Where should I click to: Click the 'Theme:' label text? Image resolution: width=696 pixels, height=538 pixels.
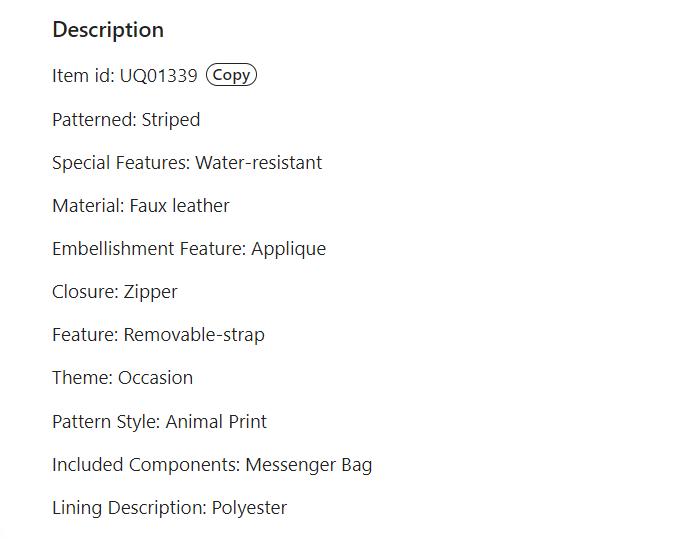83,378
